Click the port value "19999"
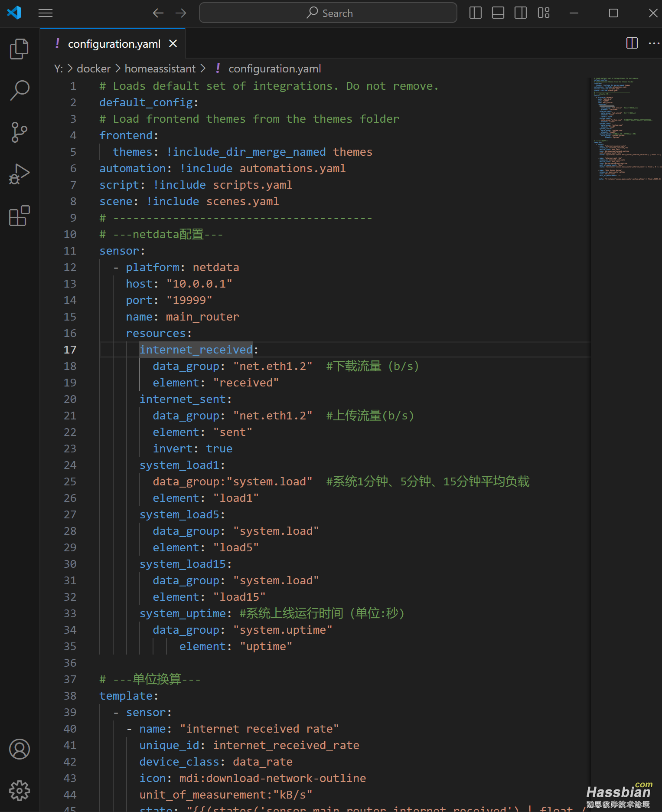The image size is (662, 812). [189, 301]
